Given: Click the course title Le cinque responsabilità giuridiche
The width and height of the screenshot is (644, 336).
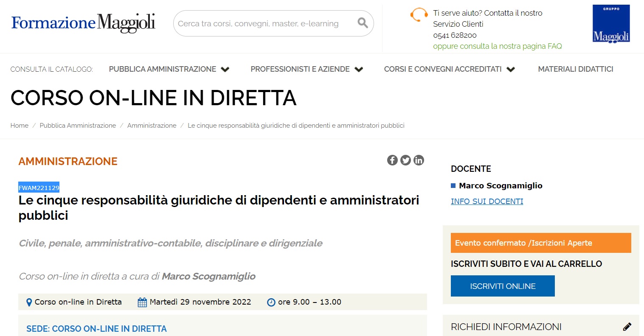Looking at the screenshot, I should tap(219, 208).
